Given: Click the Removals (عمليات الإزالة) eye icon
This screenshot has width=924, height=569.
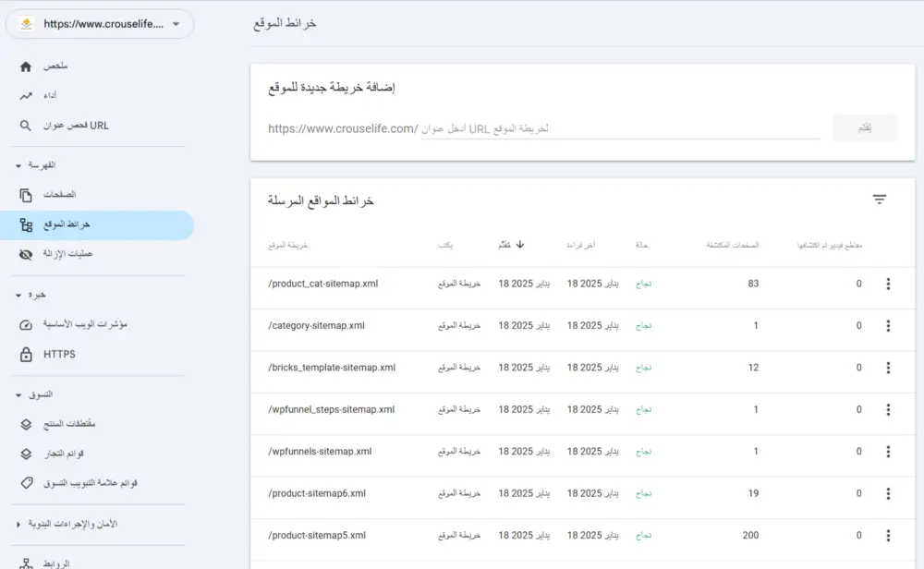Looking at the screenshot, I should tap(24, 254).
